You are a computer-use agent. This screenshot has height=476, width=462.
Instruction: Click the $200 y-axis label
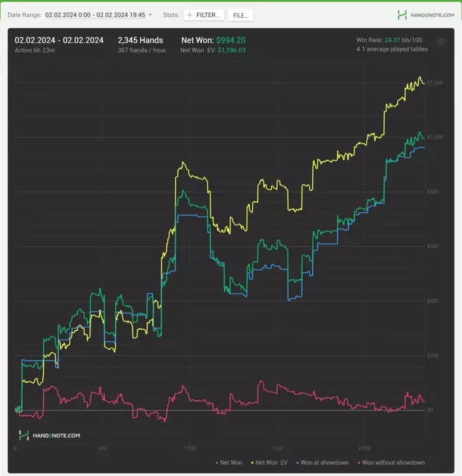click(433, 356)
